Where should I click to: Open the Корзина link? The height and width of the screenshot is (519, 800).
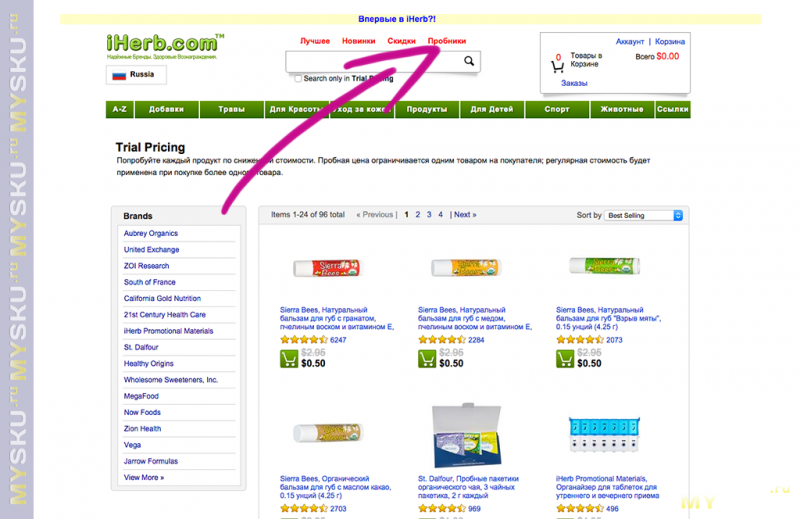670,41
